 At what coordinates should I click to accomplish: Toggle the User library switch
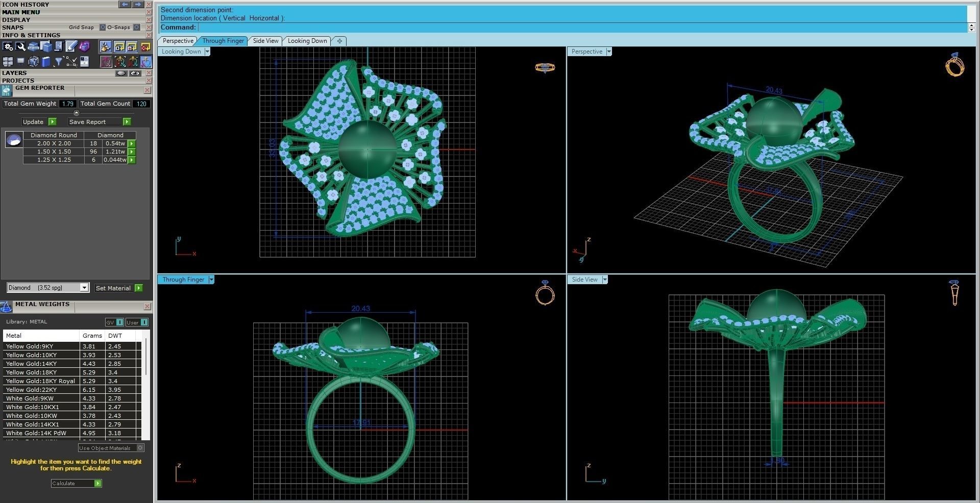tap(137, 322)
